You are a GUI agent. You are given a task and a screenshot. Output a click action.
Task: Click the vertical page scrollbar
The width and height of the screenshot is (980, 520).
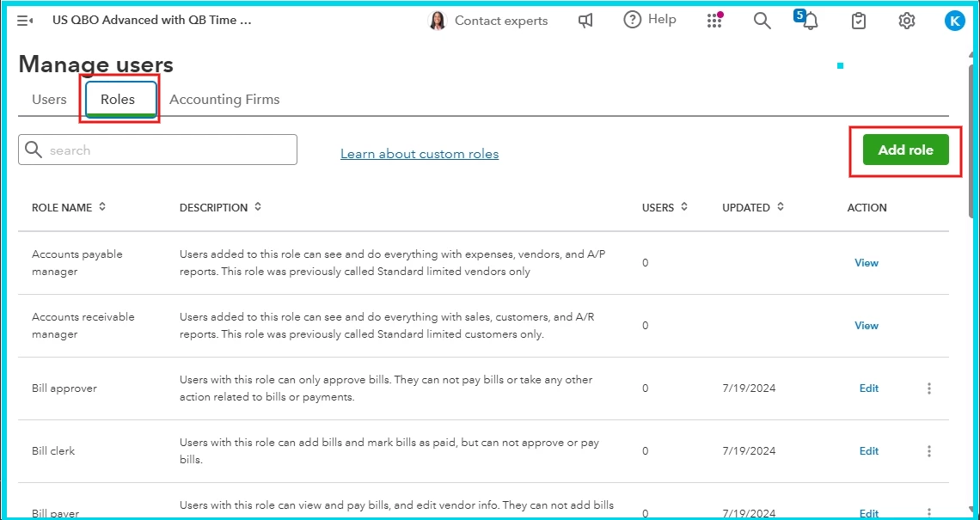[971, 141]
